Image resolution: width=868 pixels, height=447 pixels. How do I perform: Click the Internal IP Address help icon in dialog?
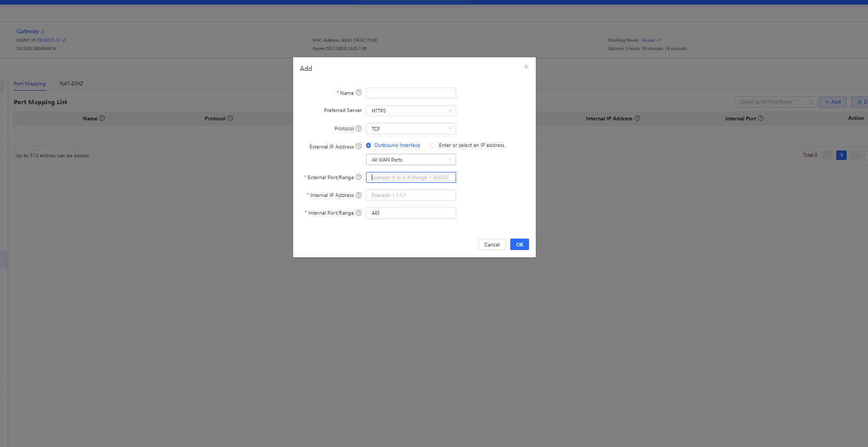coord(358,195)
